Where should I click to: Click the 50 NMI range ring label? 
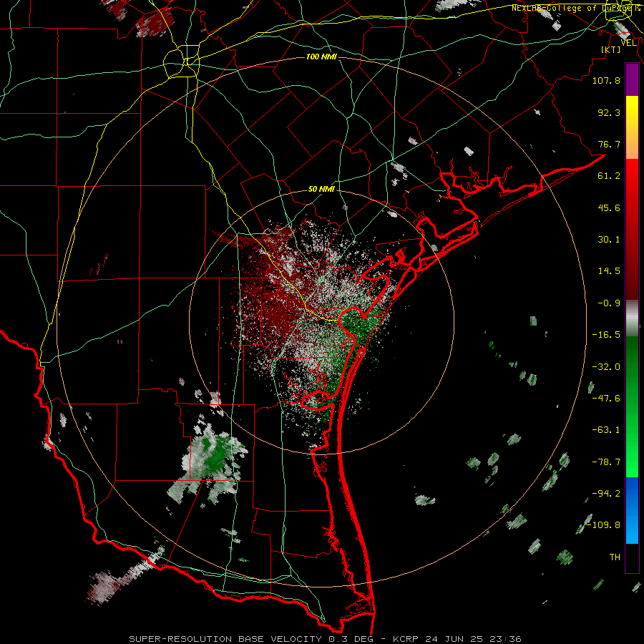321,190
